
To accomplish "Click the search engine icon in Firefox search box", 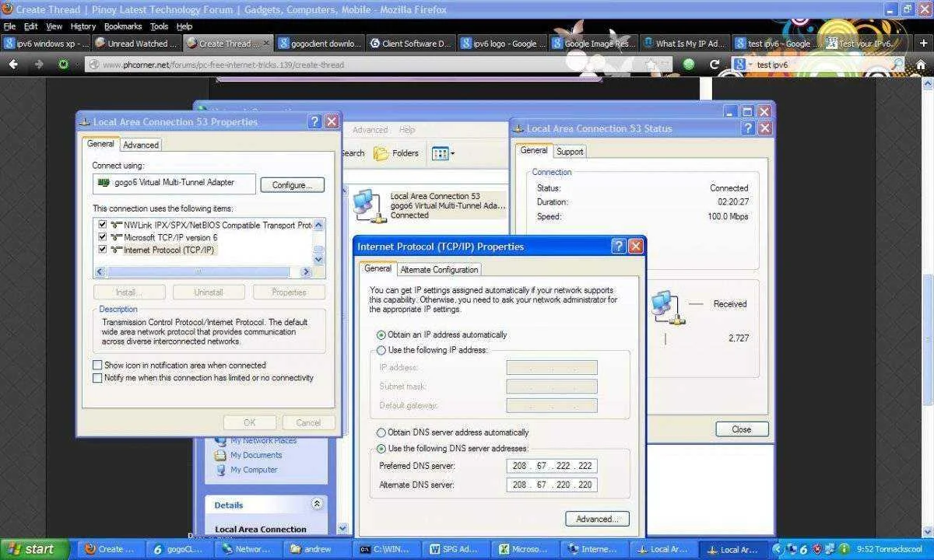I will [x=740, y=65].
